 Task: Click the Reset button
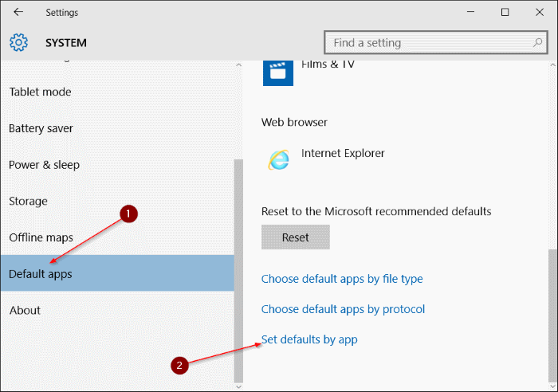296,237
